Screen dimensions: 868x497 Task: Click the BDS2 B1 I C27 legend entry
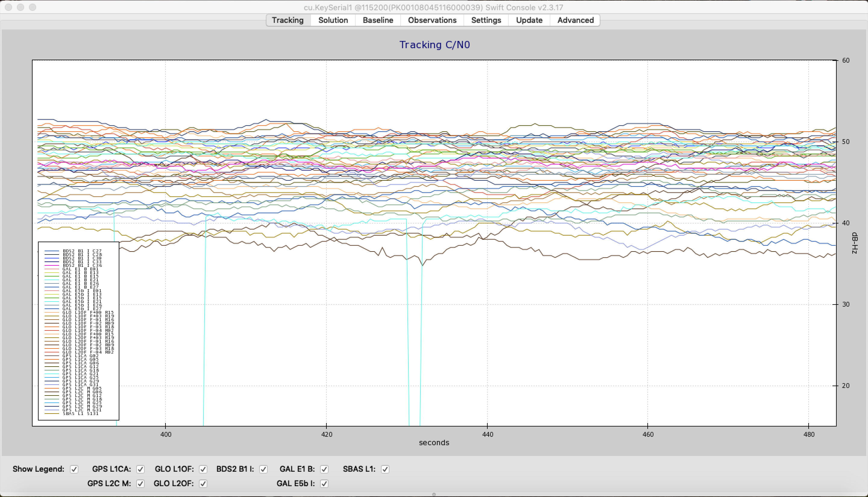click(82, 251)
